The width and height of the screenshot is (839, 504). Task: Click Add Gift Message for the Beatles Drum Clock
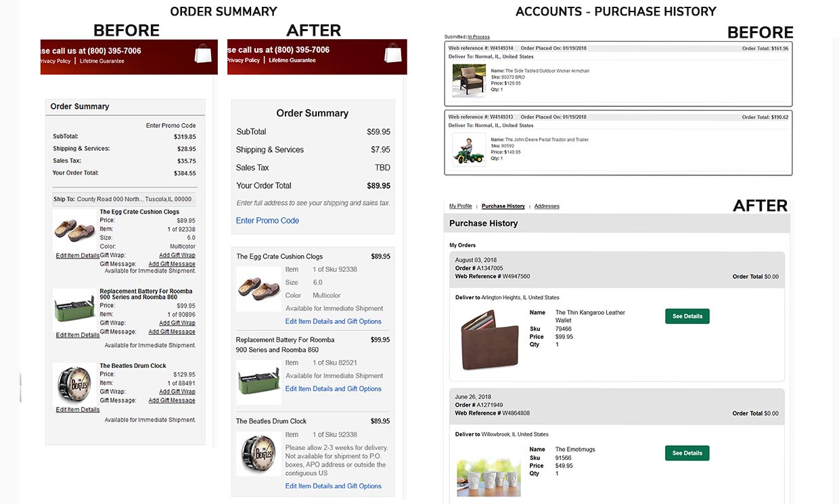(172, 400)
